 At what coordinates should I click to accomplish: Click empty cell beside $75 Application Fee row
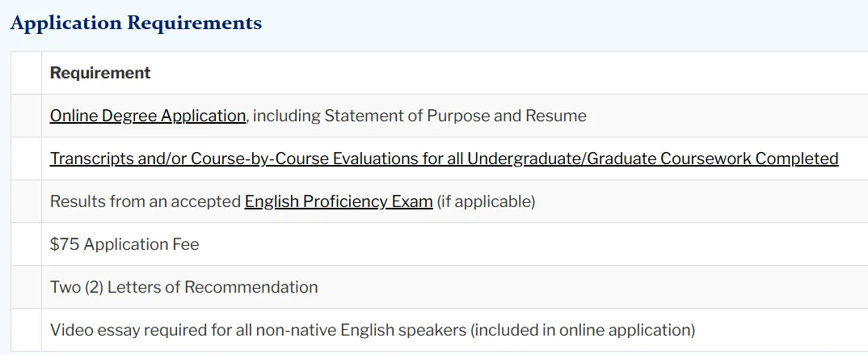coord(26,244)
